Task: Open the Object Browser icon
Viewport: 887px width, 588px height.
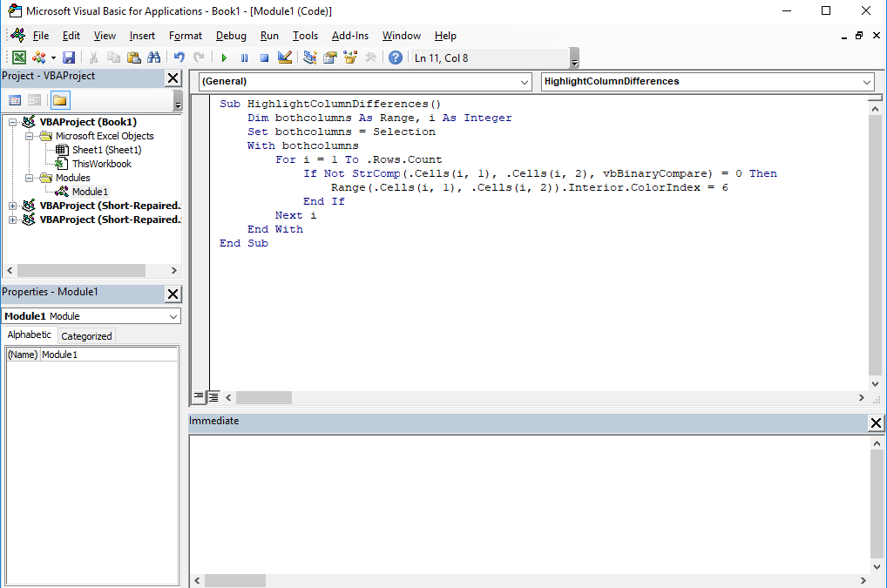Action: point(350,57)
